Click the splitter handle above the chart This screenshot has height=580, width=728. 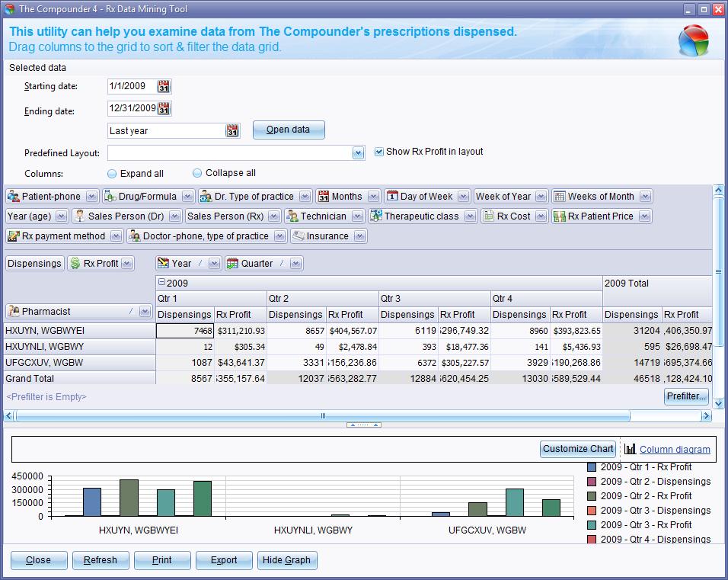click(364, 425)
